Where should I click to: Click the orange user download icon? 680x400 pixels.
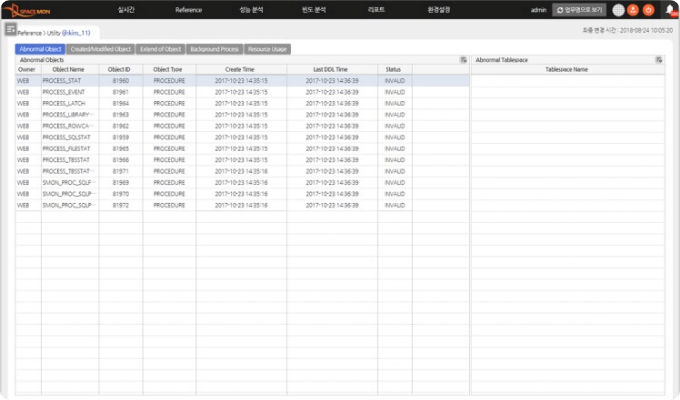pos(633,10)
